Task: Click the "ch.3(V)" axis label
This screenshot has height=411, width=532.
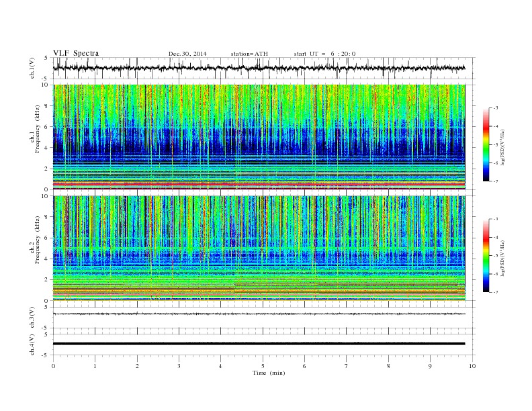Action: pos(32,318)
